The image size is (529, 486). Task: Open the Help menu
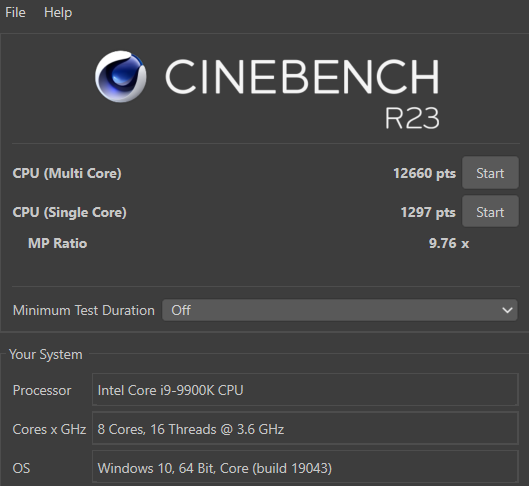pos(58,12)
